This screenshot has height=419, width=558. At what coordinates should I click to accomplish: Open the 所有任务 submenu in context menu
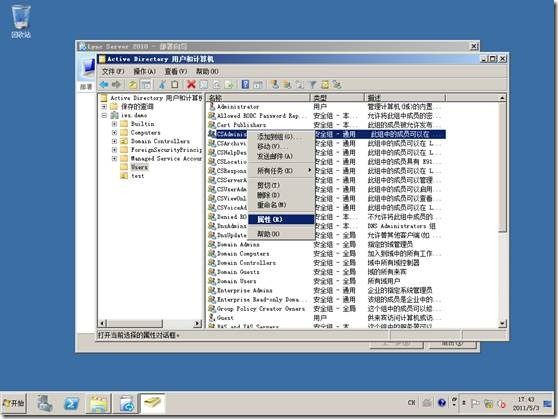click(x=281, y=171)
